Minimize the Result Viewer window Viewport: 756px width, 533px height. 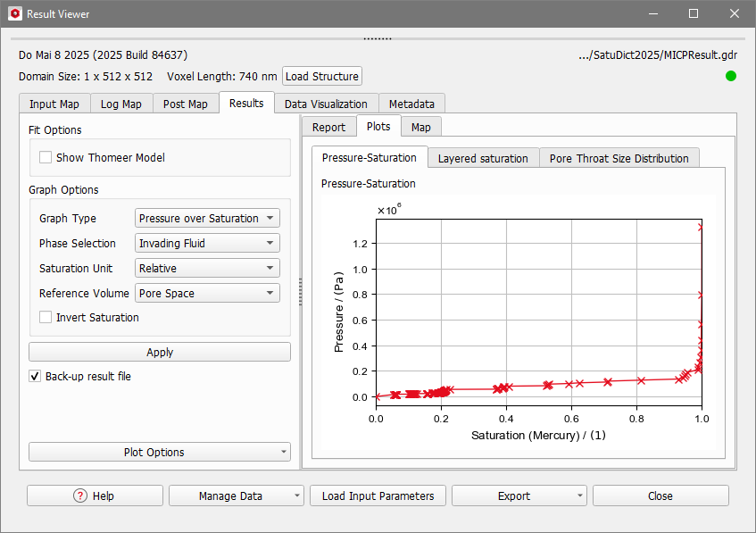[653, 13]
